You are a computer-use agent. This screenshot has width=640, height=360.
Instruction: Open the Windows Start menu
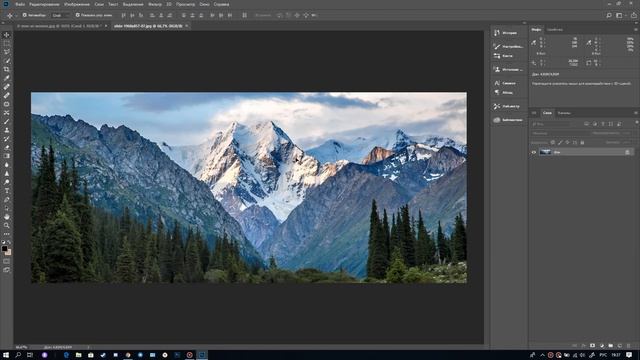tap(6, 355)
